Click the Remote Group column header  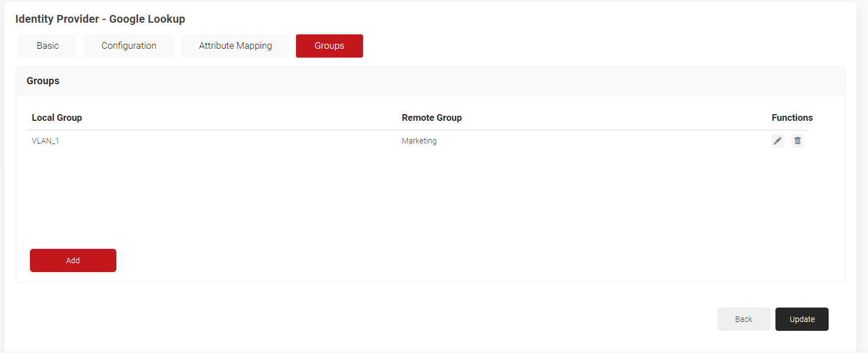tap(431, 117)
